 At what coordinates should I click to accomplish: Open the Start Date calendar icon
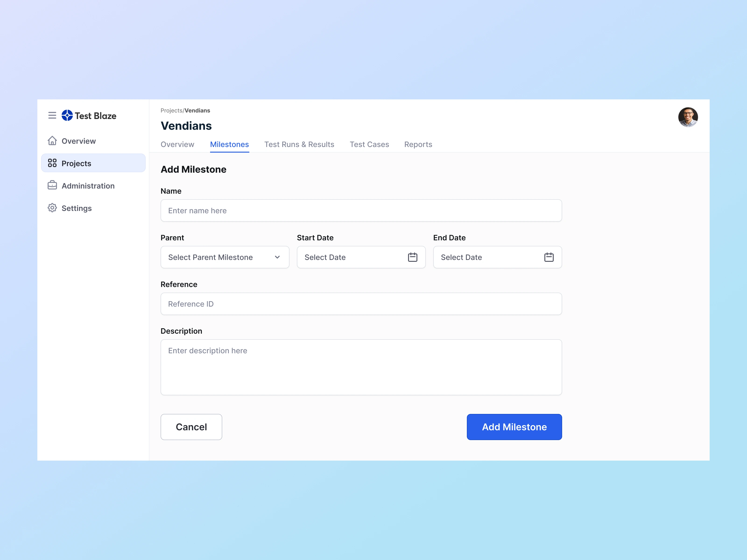[413, 257]
